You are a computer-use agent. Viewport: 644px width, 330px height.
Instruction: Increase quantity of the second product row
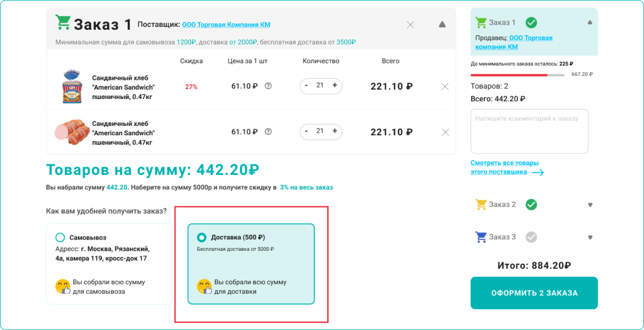coord(335,131)
